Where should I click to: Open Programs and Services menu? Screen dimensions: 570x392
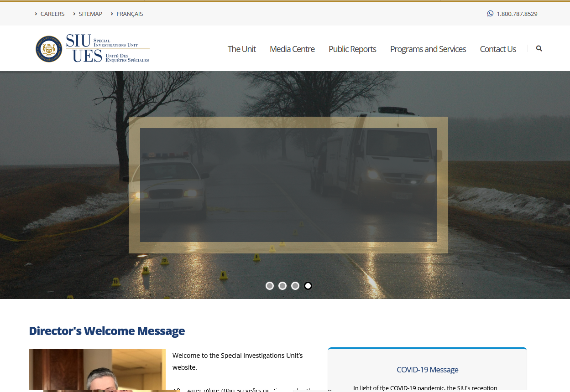428,49
